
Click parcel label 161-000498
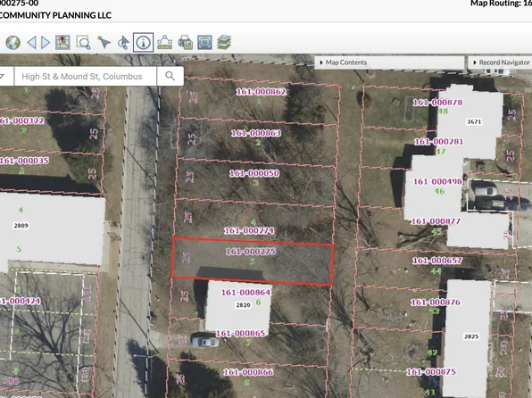437,181
